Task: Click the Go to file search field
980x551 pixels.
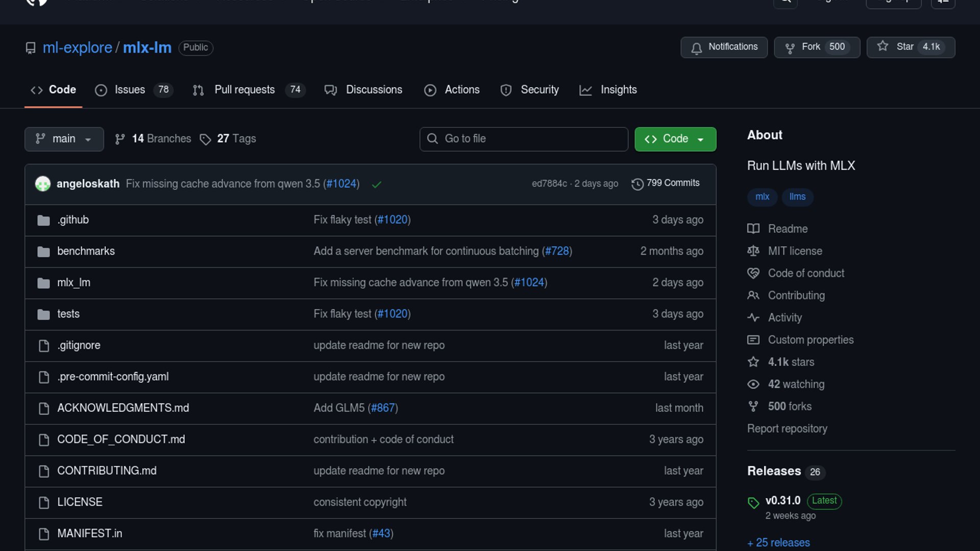Action: (x=524, y=139)
